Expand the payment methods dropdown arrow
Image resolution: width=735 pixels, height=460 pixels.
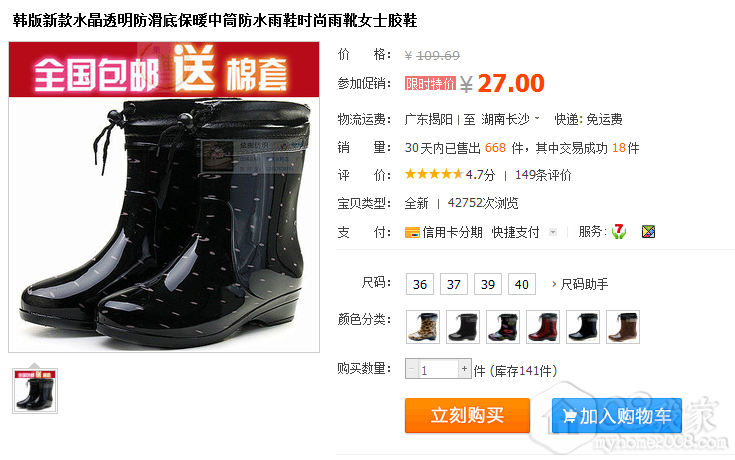click(x=553, y=232)
